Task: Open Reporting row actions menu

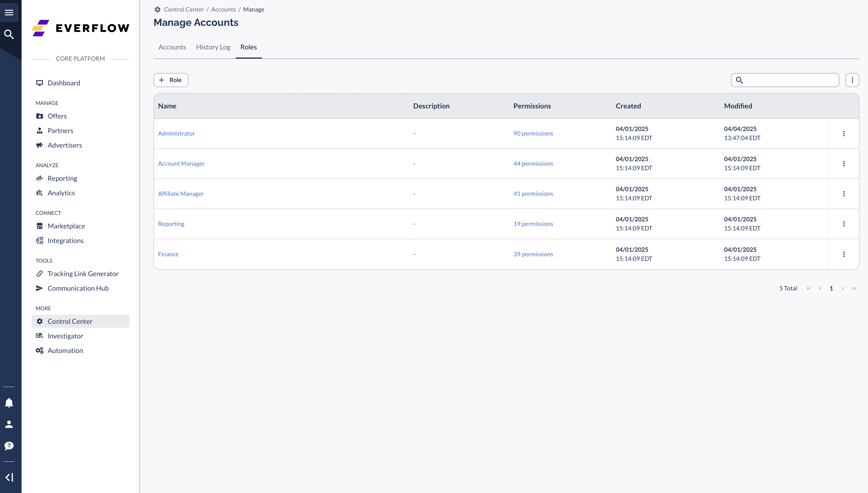Action: point(844,224)
